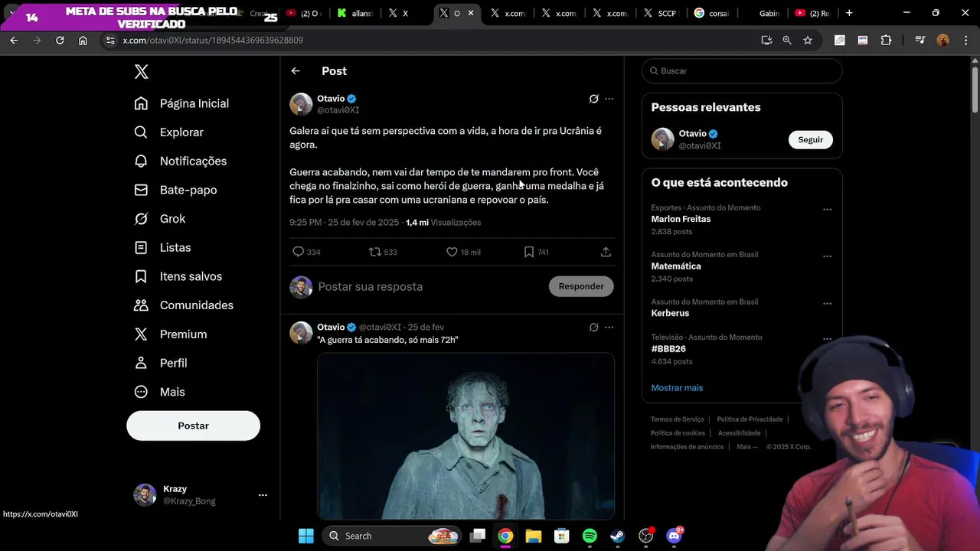Switch to the corsai Google tab
The image size is (980, 551).
pyautogui.click(x=711, y=13)
